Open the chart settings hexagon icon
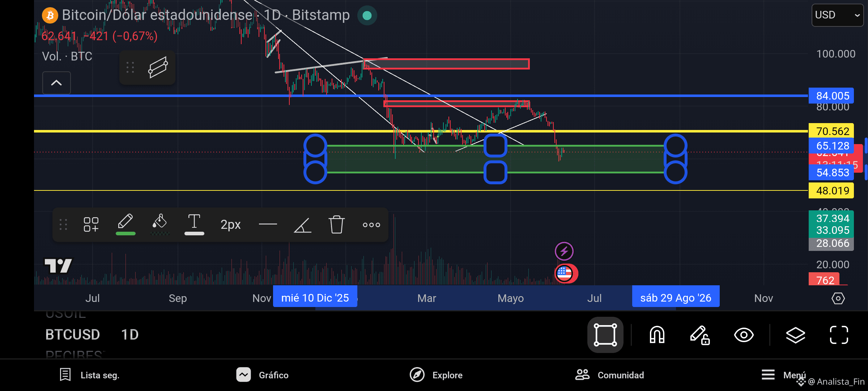The width and height of the screenshot is (868, 391). tap(838, 298)
